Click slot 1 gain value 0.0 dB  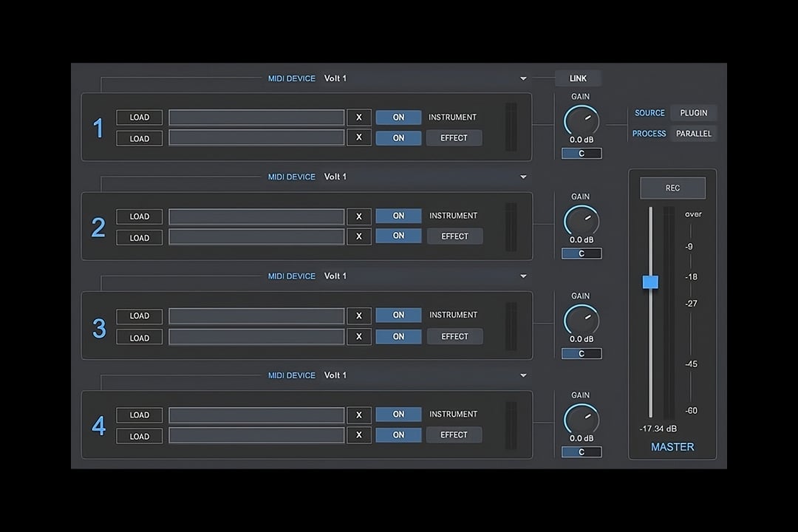click(x=582, y=140)
